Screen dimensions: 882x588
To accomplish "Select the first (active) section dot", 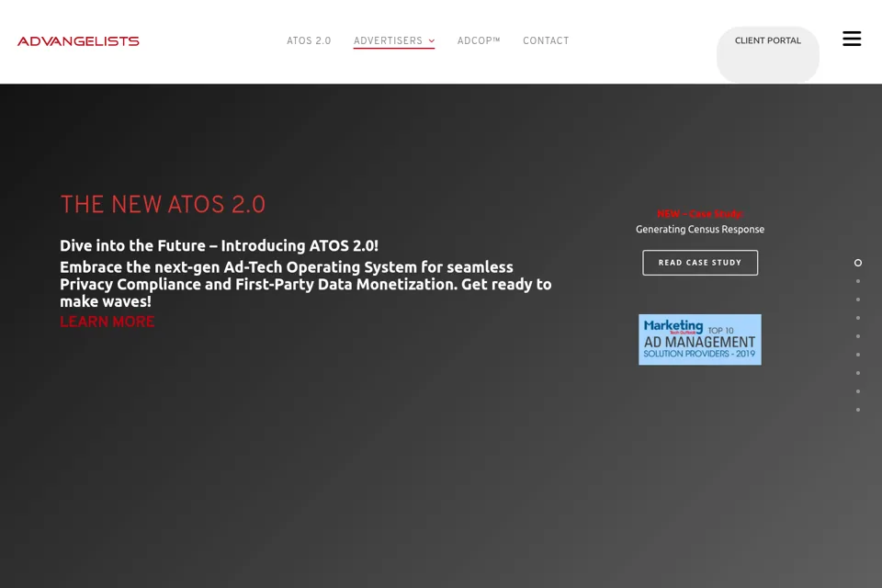I will [858, 263].
